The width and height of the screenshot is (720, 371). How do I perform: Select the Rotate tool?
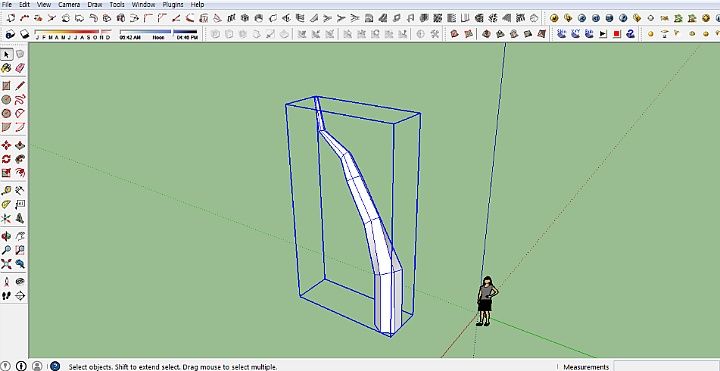[x=6, y=159]
